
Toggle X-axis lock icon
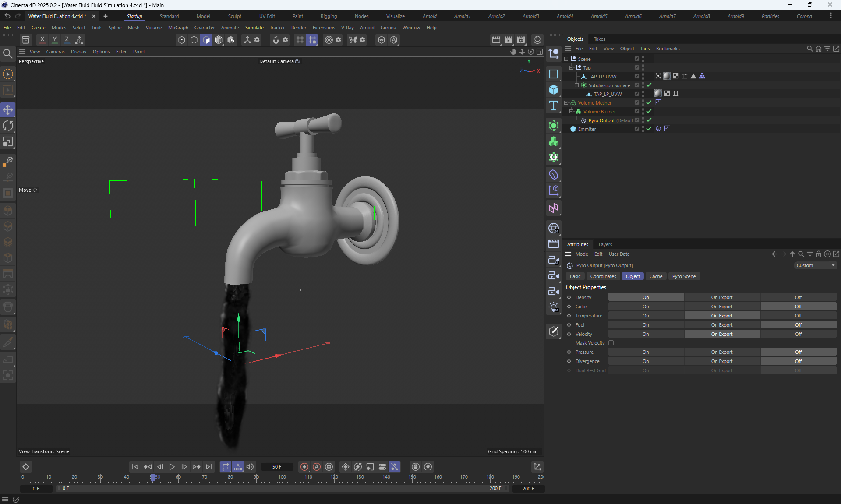pyautogui.click(x=42, y=40)
